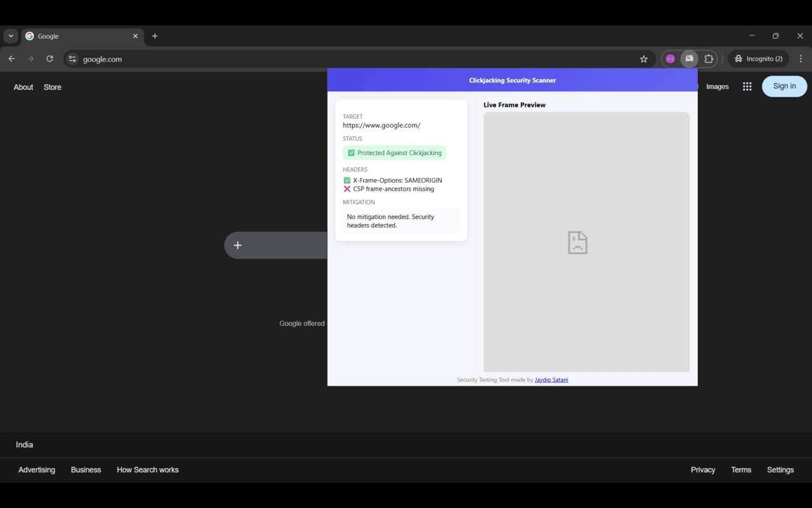Click the No mitigation needed message
This screenshot has height=508, width=812.
(401, 221)
